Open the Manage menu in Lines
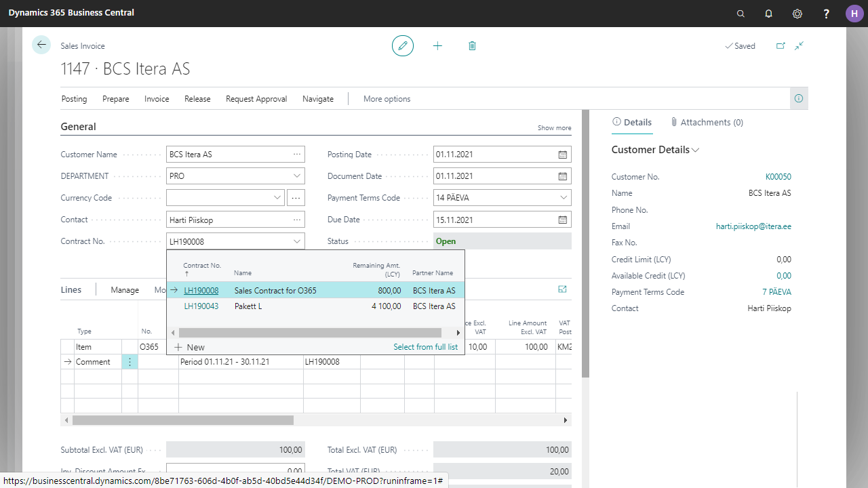This screenshot has width=868, height=488. click(125, 290)
